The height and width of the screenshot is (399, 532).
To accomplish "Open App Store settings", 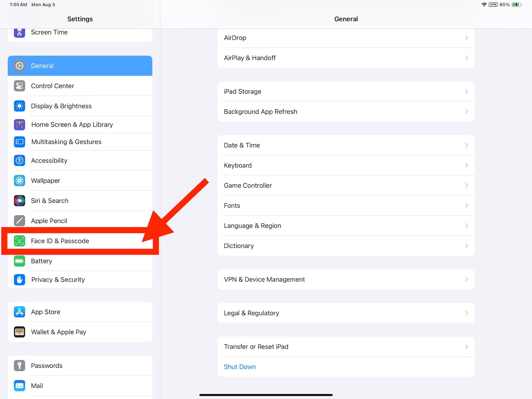I will click(x=80, y=312).
